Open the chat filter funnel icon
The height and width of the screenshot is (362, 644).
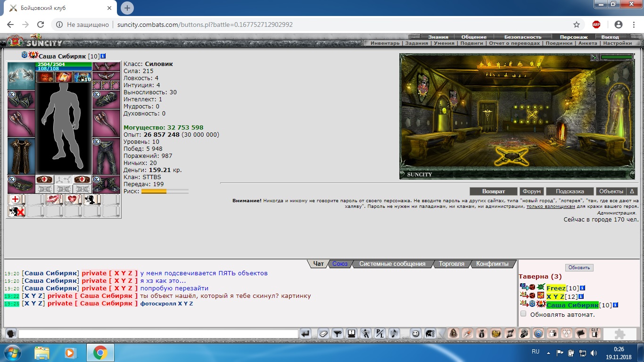click(337, 334)
